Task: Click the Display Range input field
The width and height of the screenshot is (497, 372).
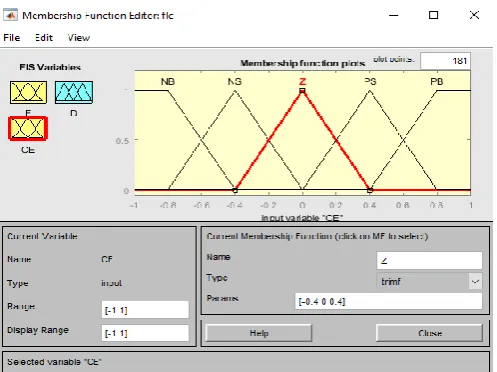Action: click(x=145, y=333)
